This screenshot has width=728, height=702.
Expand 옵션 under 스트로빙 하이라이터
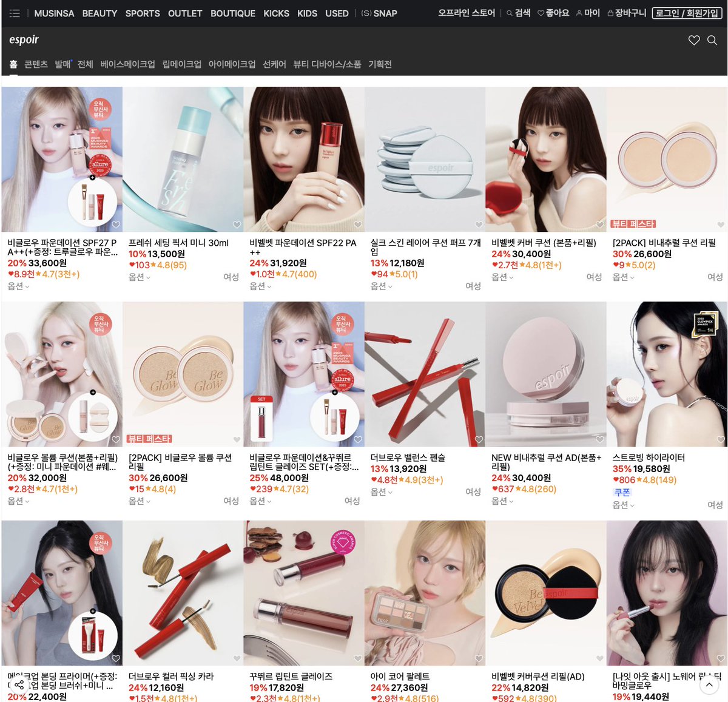pos(624,505)
